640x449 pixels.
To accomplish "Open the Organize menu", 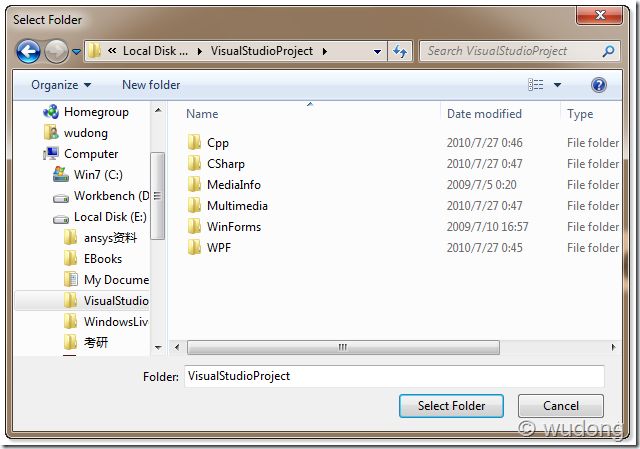I will pyautogui.click(x=61, y=85).
